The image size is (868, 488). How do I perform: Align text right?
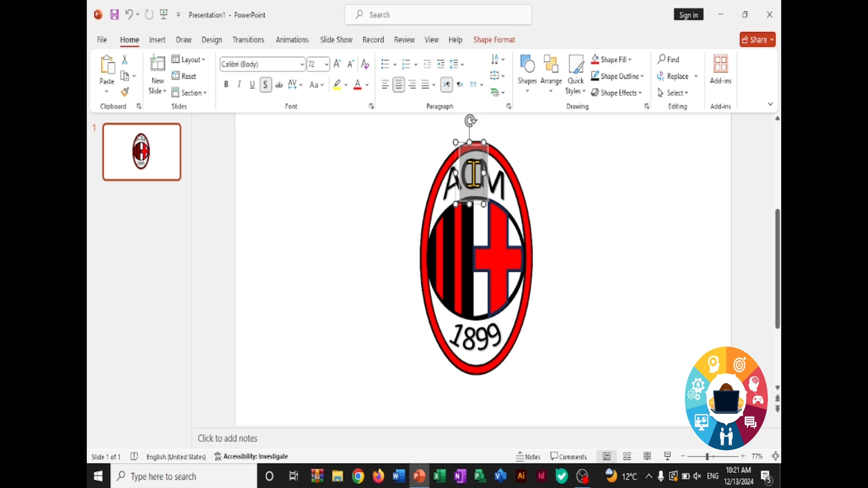pos(412,84)
